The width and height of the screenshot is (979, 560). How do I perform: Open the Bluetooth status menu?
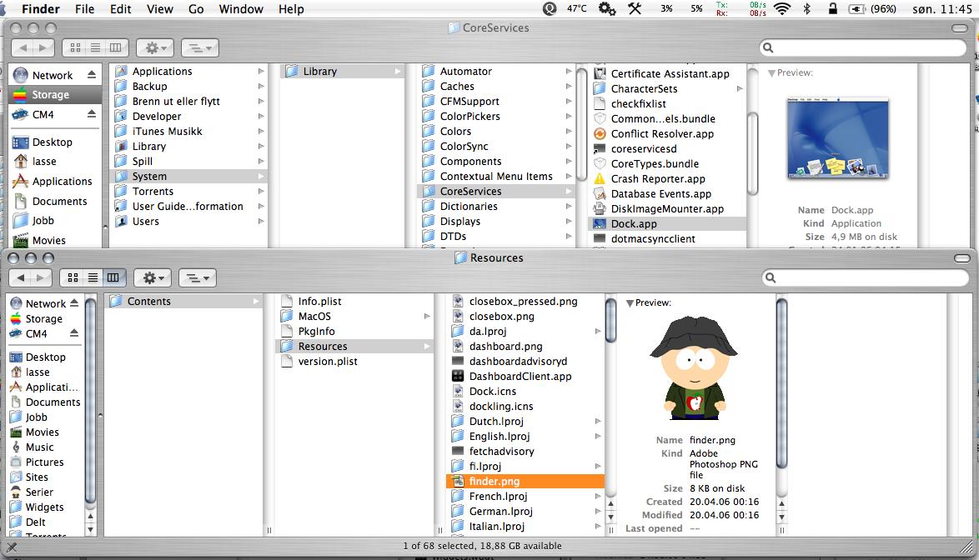point(806,8)
